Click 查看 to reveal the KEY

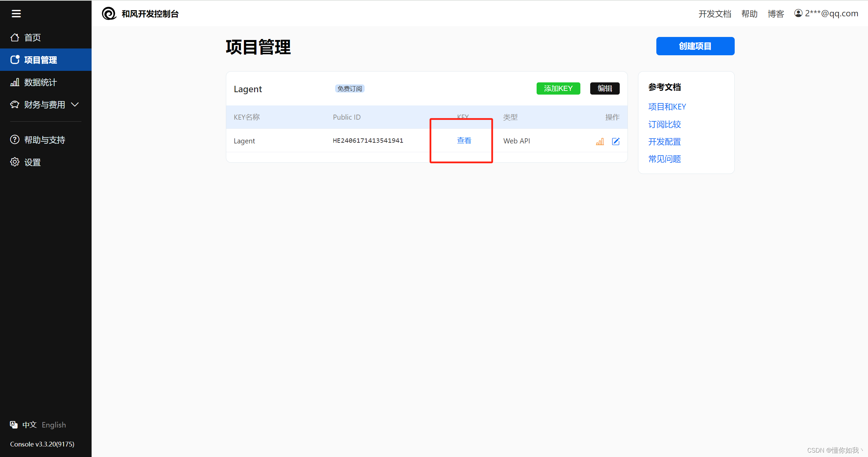464,140
